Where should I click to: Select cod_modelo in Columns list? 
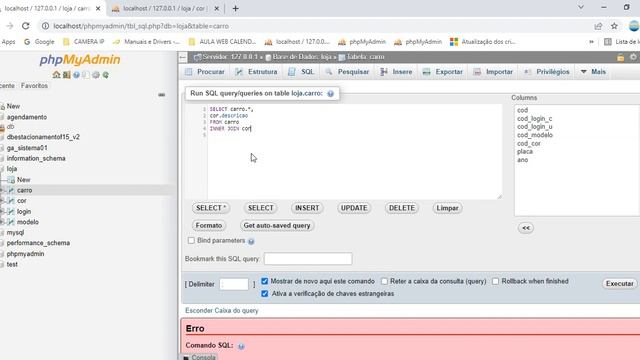point(535,135)
